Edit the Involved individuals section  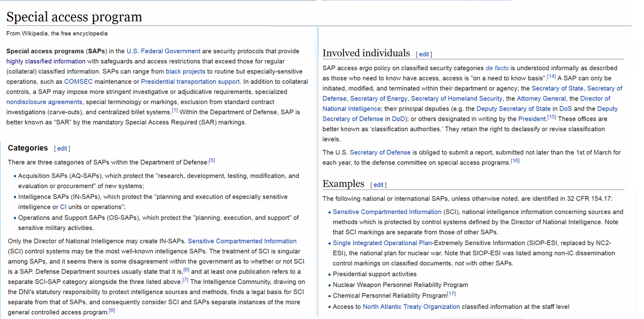pyautogui.click(x=423, y=54)
